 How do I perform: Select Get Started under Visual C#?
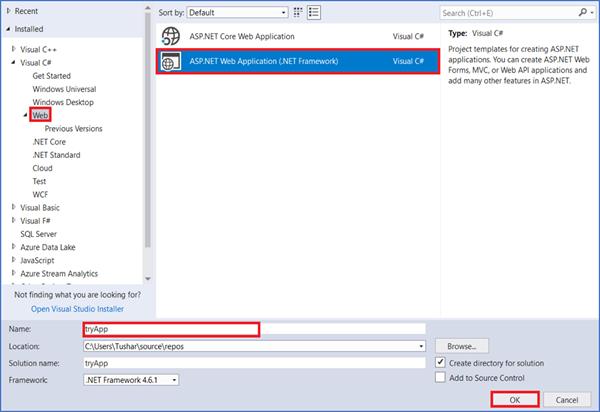point(52,76)
